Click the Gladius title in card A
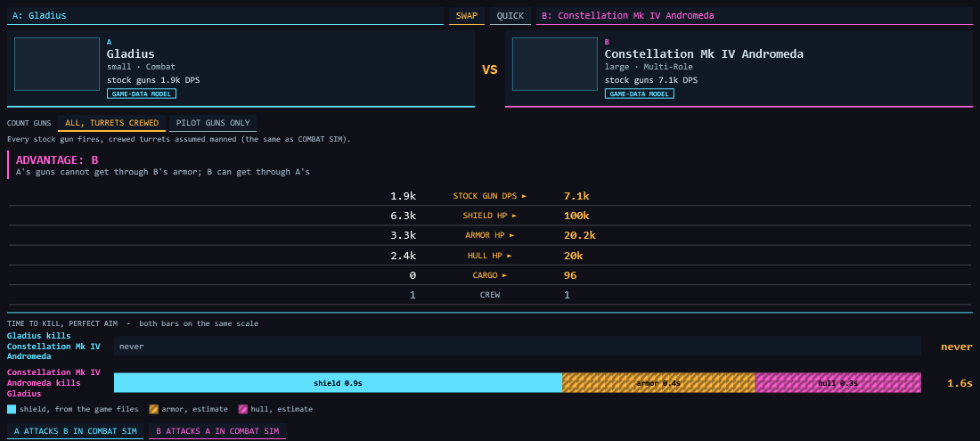This screenshot has width=980, height=441. (x=131, y=53)
